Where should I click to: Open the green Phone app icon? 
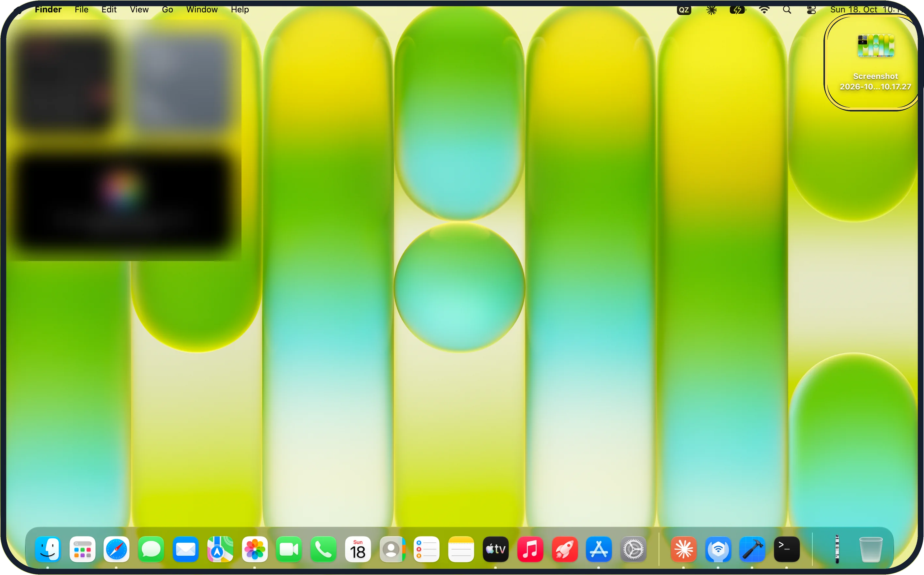pyautogui.click(x=323, y=549)
